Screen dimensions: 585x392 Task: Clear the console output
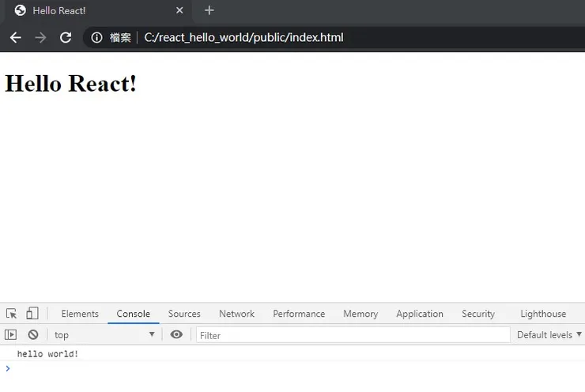[x=33, y=334]
